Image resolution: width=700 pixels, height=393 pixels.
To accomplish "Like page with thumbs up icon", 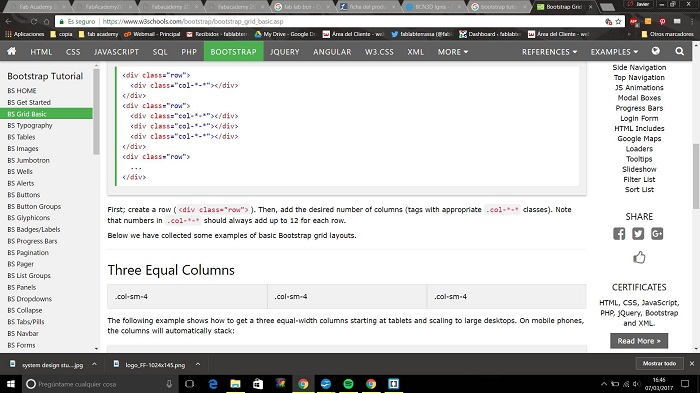I will [639, 257].
